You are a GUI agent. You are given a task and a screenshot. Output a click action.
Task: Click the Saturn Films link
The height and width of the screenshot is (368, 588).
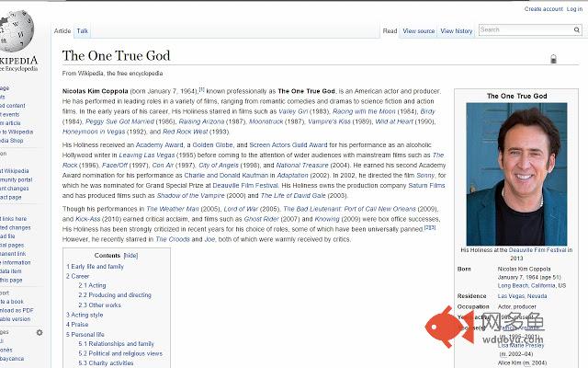(x=426, y=186)
